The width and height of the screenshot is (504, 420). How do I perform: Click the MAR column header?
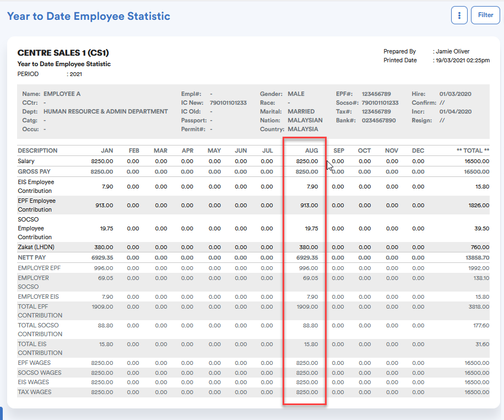160,150
